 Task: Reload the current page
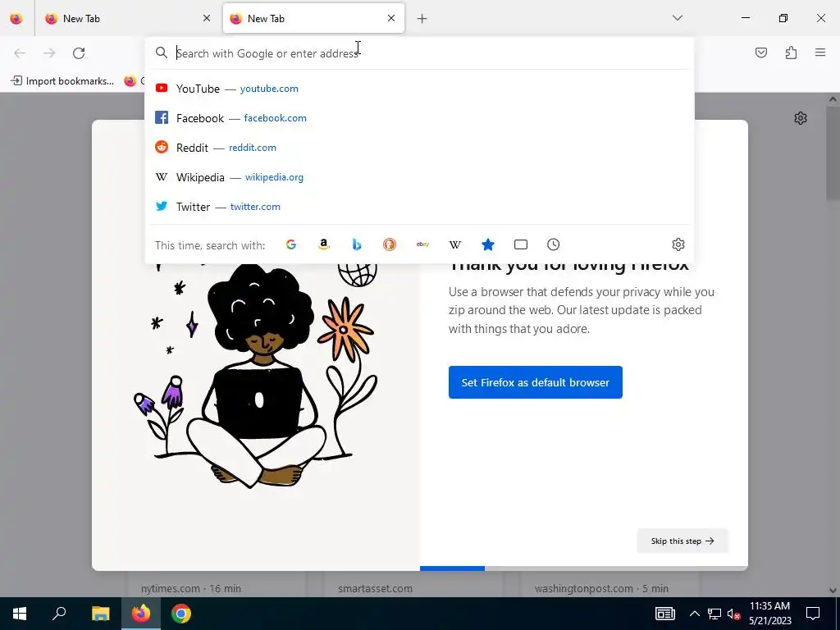pos(79,52)
